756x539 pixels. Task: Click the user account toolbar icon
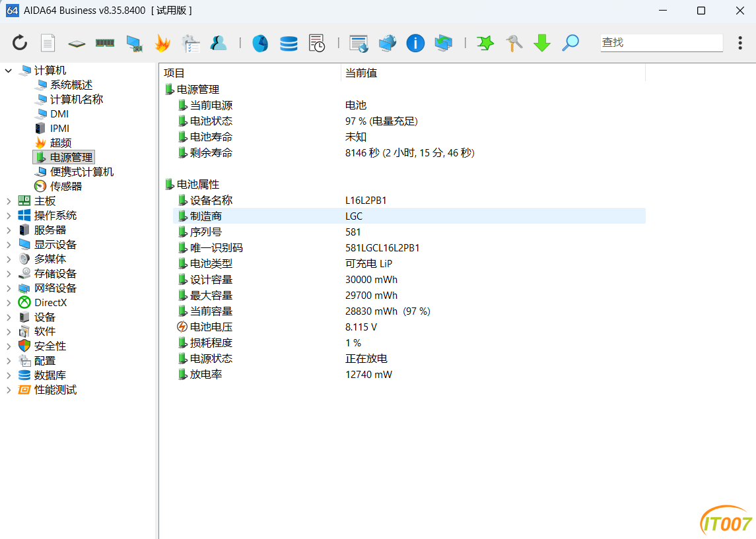[219, 43]
